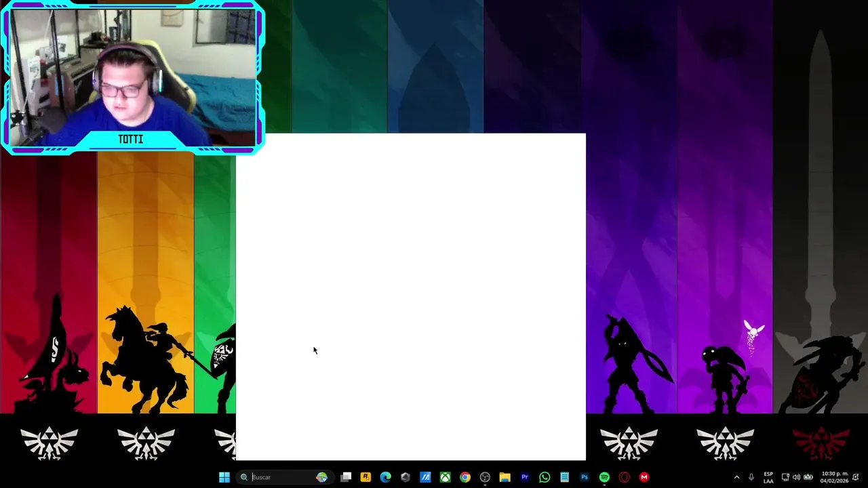Switch the ESP LAA input language
Screen dimensions: 868x488
pyautogui.click(x=768, y=477)
